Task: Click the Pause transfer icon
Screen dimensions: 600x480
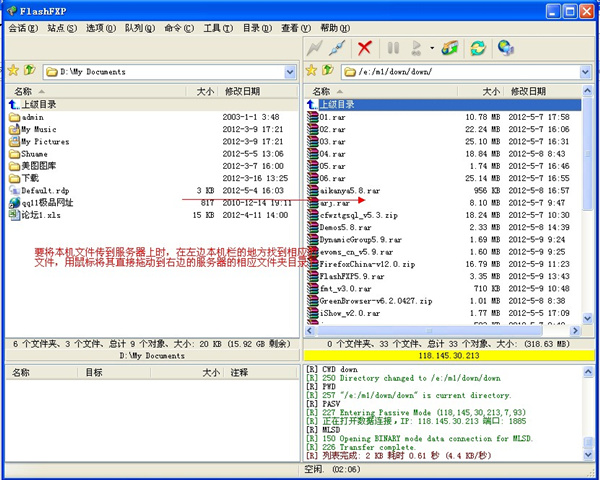Action: coord(393,48)
